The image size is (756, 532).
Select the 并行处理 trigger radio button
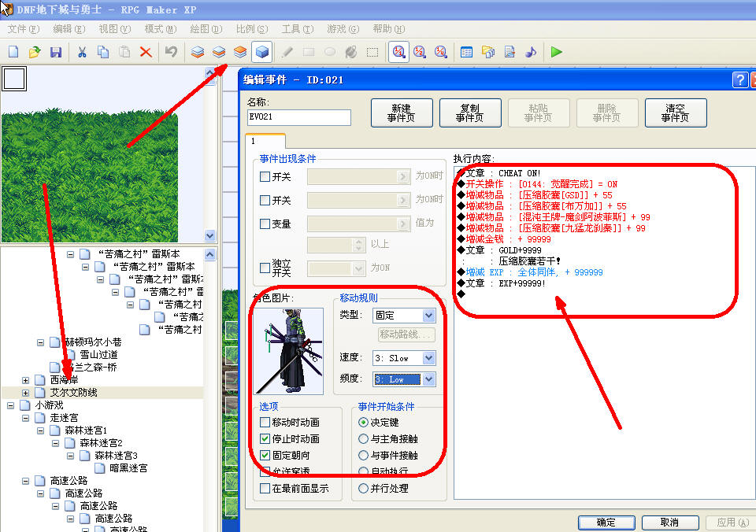tap(364, 489)
